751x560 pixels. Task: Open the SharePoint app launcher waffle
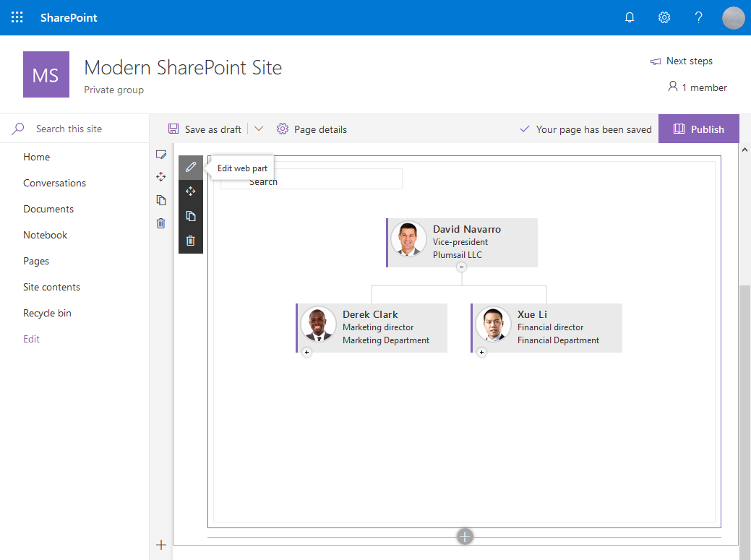tap(17, 17)
